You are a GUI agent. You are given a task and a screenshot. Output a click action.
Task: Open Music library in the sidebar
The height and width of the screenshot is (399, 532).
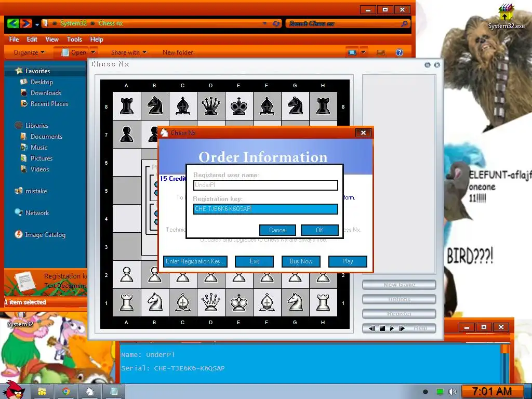38,147
